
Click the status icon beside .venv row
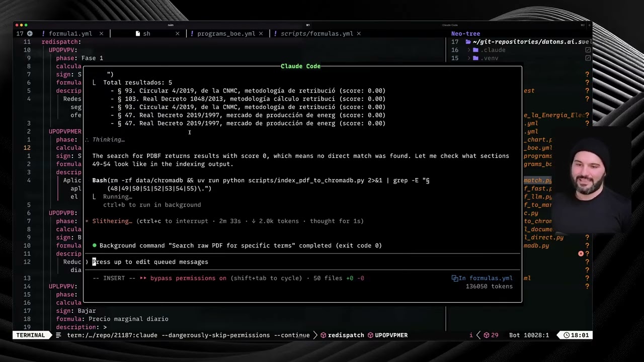[588, 58]
